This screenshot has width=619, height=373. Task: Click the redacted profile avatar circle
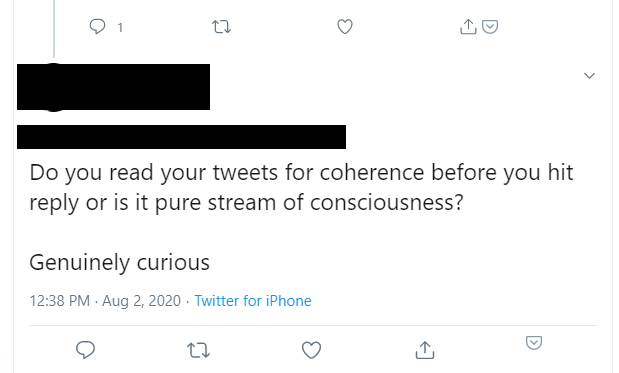tap(53, 87)
